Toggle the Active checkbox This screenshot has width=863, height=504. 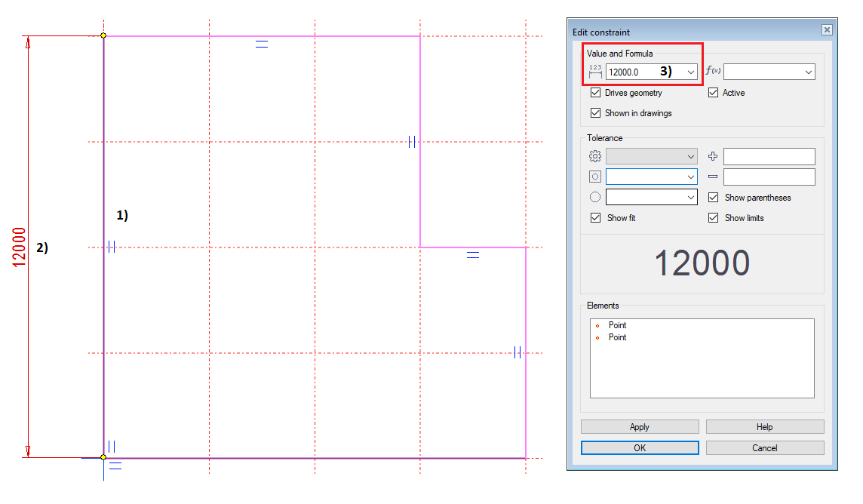pos(714,93)
